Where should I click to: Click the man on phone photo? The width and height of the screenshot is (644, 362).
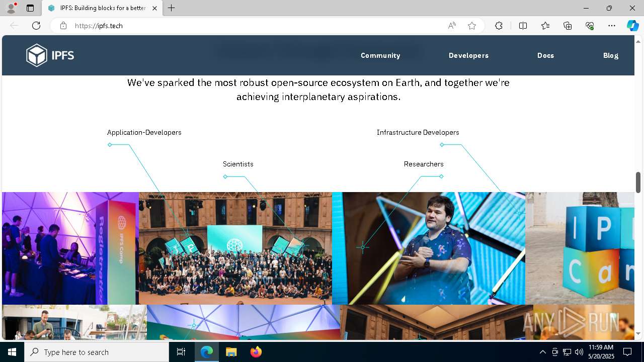click(x=74, y=322)
